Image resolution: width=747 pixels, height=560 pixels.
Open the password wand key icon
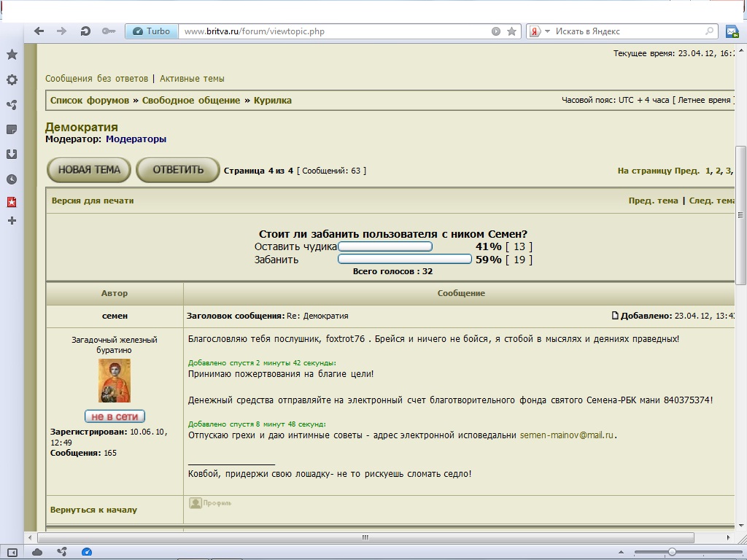[x=108, y=31]
